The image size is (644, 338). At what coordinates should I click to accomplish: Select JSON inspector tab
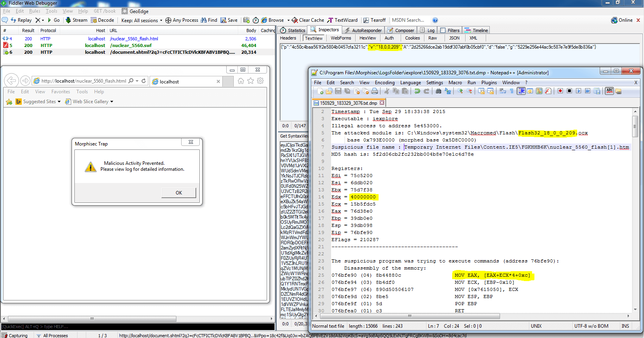454,38
